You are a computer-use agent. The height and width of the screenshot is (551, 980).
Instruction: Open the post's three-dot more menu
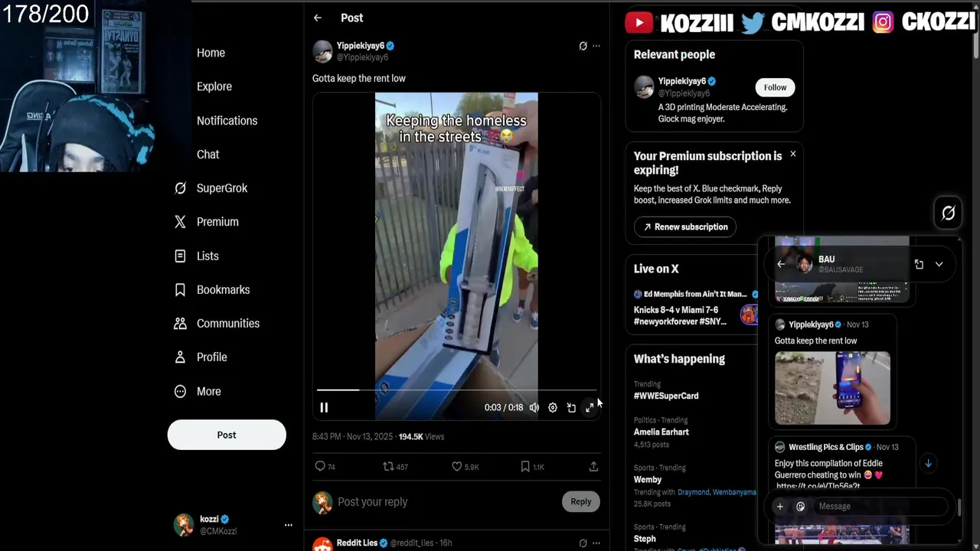click(596, 46)
